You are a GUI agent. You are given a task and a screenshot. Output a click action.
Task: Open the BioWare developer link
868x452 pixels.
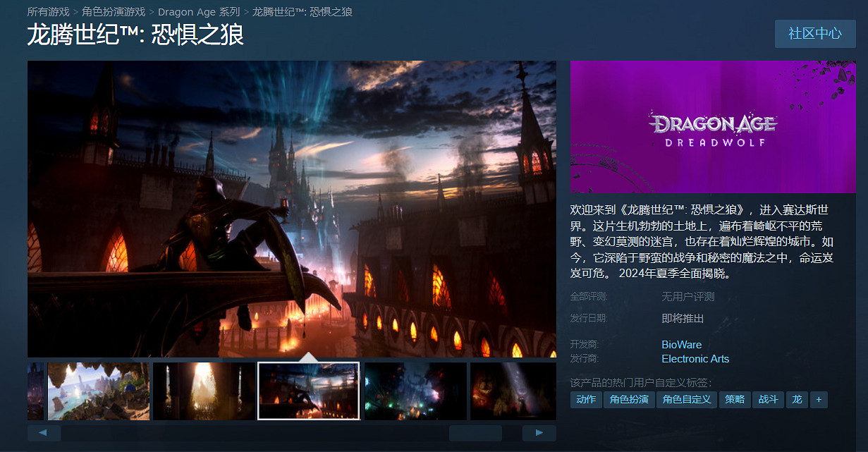(x=680, y=344)
